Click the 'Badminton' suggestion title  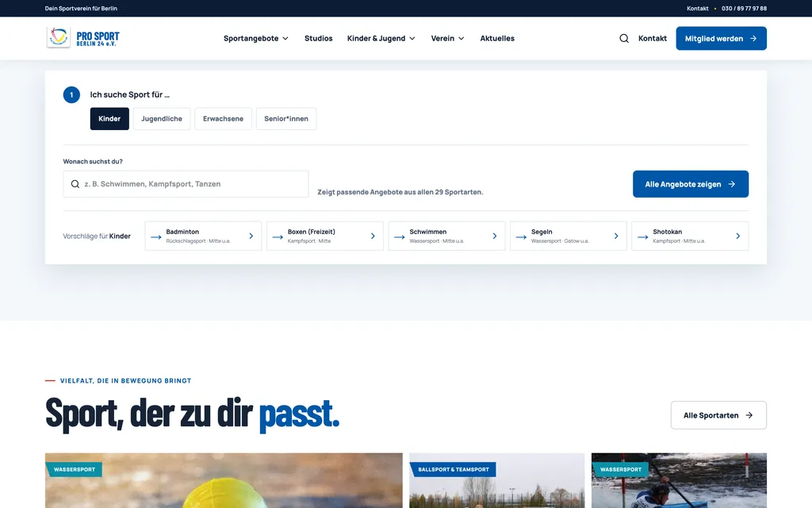click(x=182, y=232)
